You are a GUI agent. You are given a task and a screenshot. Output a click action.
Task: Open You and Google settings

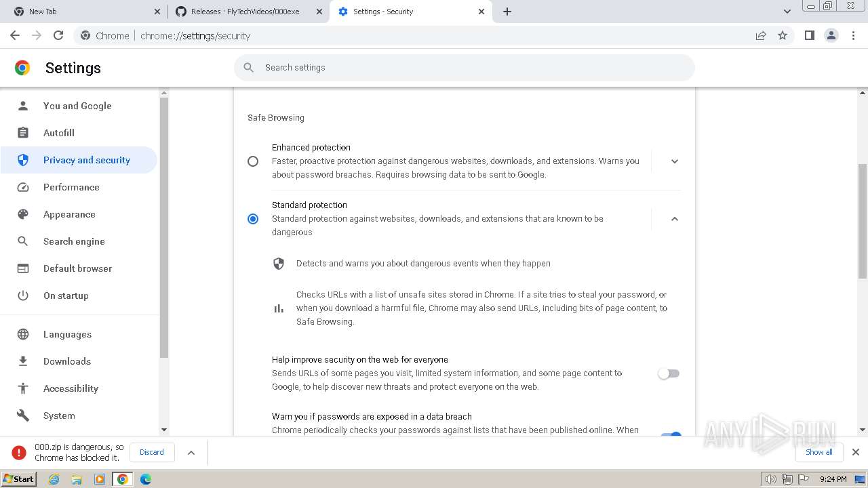[x=79, y=106]
